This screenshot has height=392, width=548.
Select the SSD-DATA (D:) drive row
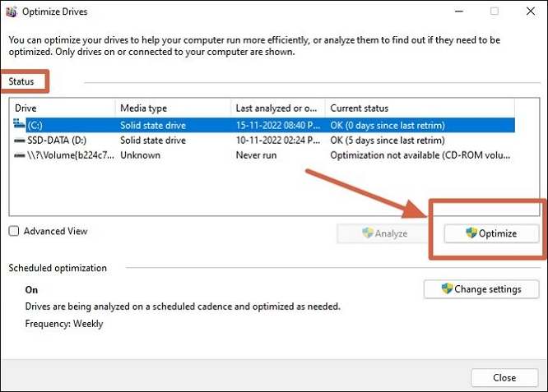(263, 141)
